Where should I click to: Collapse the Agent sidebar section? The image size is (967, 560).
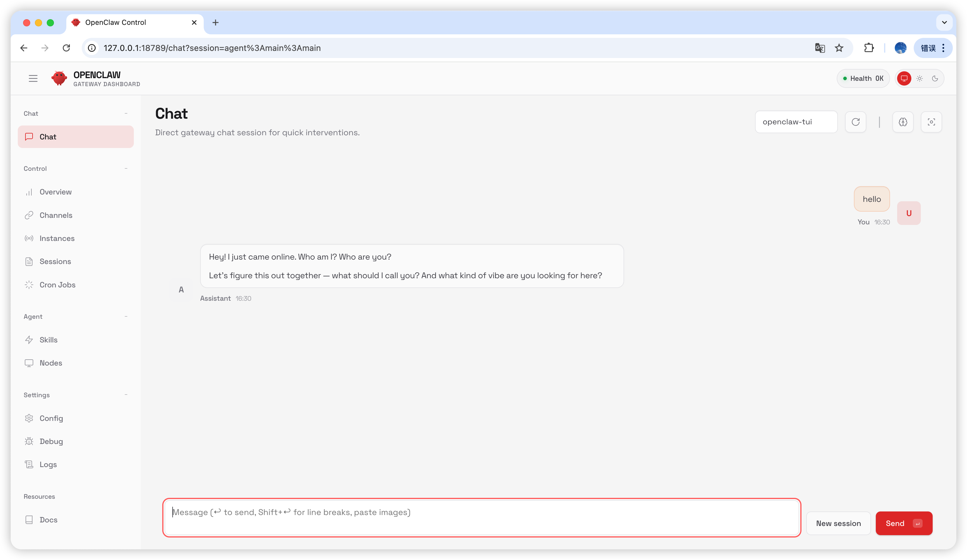pos(126,316)
